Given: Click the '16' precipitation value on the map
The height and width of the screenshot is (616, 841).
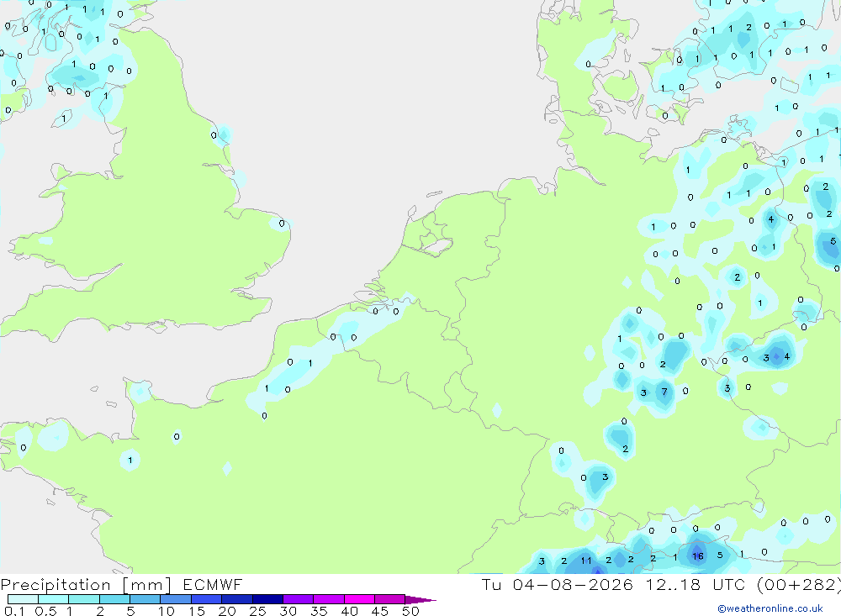Looking at the screenshot, I should pos(698,556).
